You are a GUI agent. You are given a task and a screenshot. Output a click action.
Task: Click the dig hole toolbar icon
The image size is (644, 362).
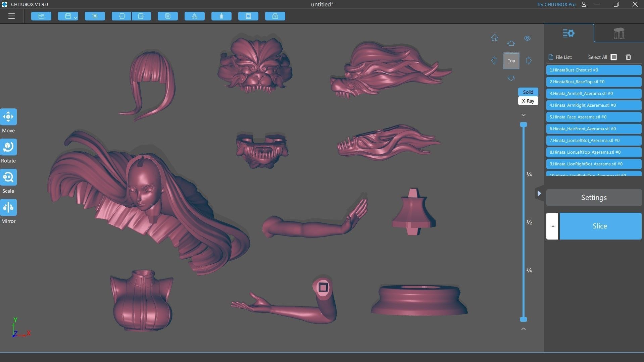point(248,16)
